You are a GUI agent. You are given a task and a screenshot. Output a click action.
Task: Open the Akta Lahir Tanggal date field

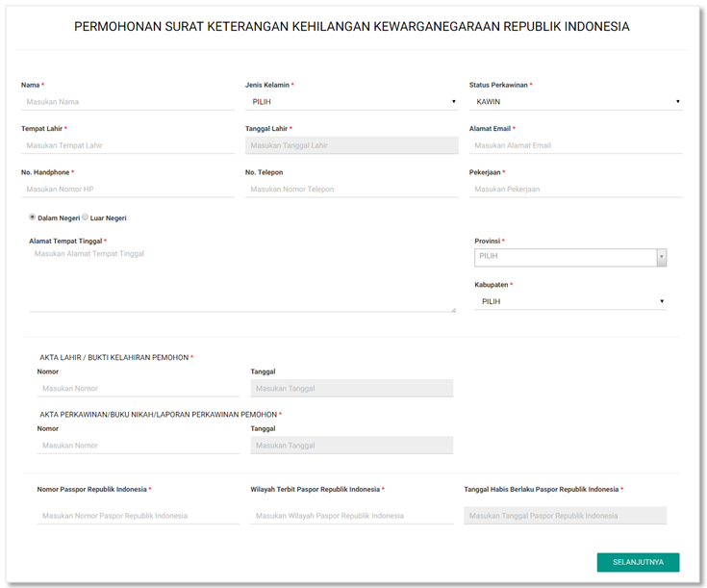pyautogui.click(x=351, y=389)
